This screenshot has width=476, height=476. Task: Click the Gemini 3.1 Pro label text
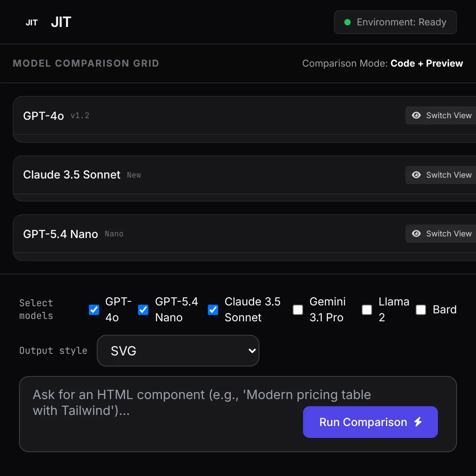click(x=328, y=309)
